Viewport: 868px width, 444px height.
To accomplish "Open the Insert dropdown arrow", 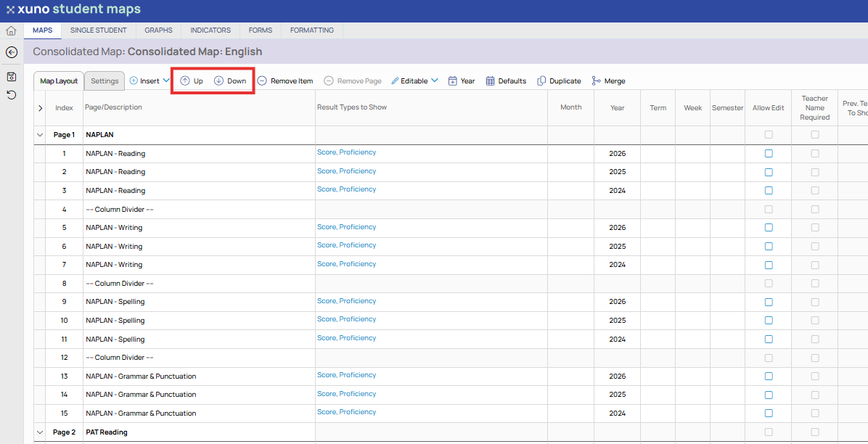I will tap(166, 81).
